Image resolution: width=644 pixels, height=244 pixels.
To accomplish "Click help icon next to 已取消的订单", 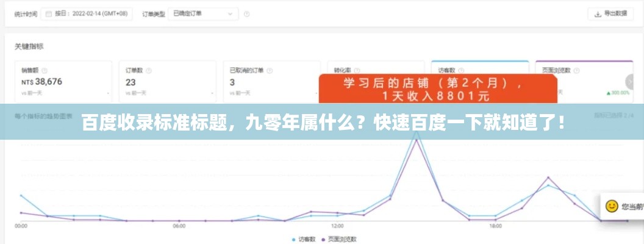I will 270,70.
